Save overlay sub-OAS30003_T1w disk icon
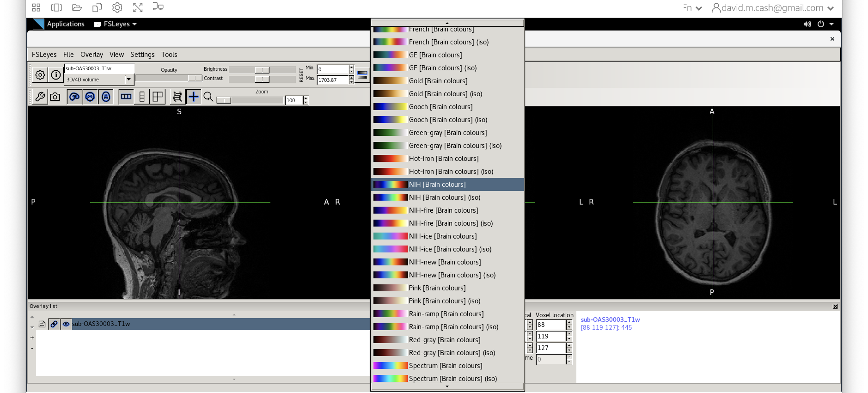 point(42,324)
